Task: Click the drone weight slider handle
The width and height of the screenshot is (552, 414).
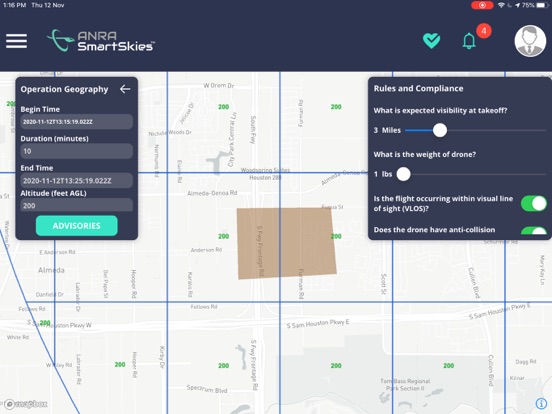Action: pyautogui.click(x=403, y=174)
